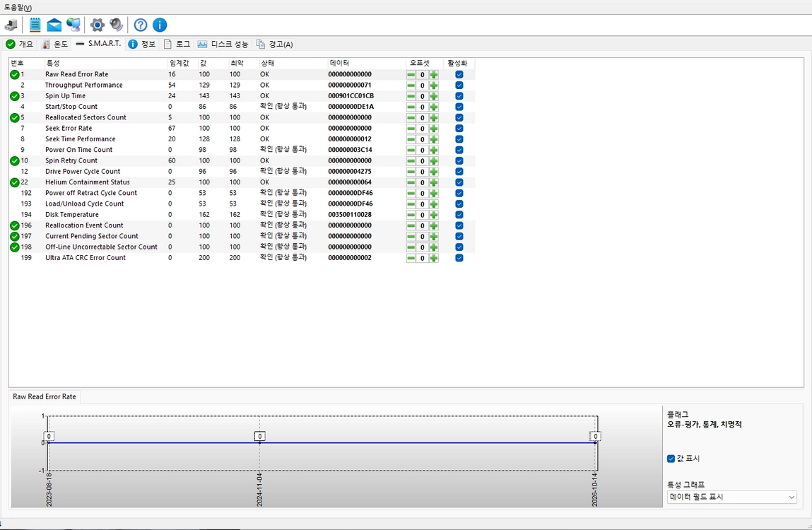
Task: Click green check icon beside Spin Up Time
Action: coord(15,96)
